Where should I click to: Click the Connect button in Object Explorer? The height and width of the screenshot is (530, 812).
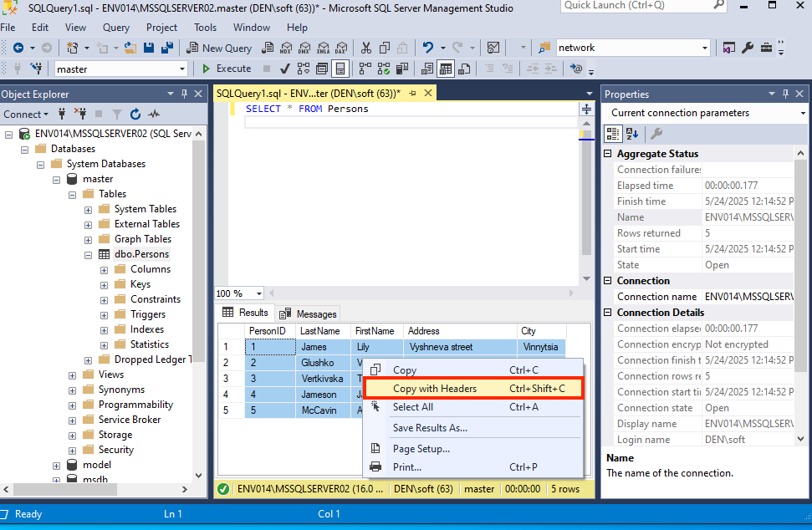[25, 114]
